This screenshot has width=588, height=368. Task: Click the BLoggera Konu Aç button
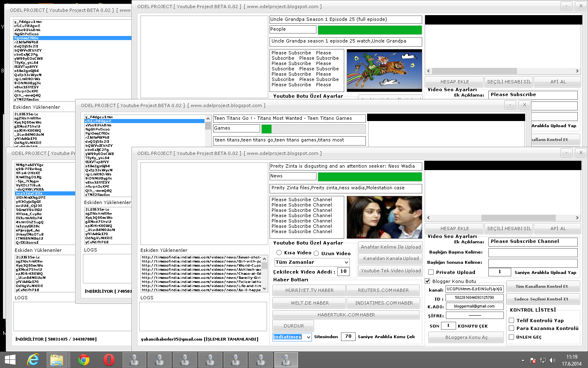point(466,337)
